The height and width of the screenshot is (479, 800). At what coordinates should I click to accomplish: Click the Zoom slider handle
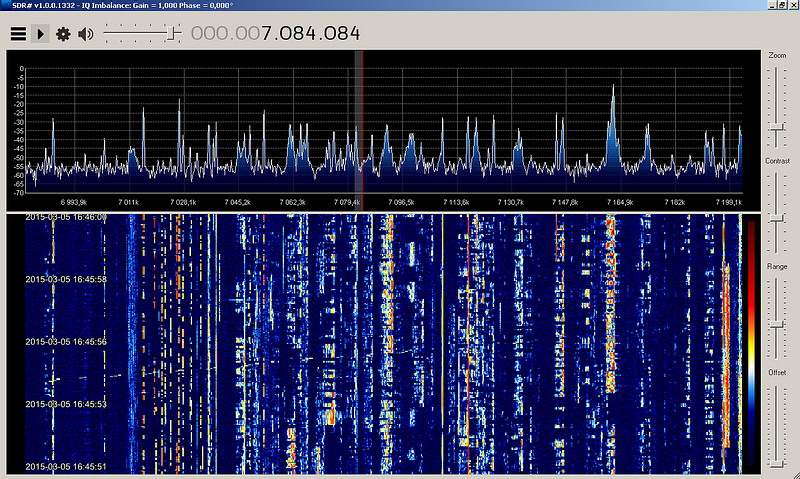tap(777, 127)
